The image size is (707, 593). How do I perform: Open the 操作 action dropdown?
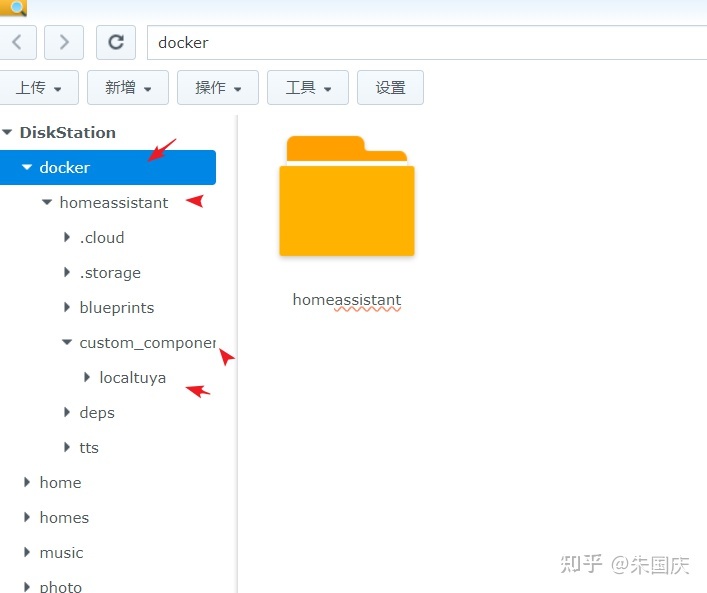pyautogui.click(x=218, y=87)
